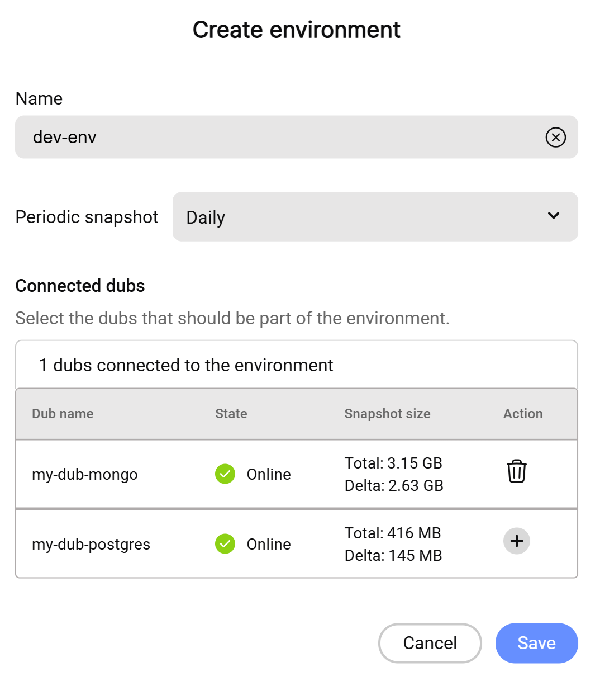Click the green Online checkmark for my-dub-mongo

pos(225,474)
